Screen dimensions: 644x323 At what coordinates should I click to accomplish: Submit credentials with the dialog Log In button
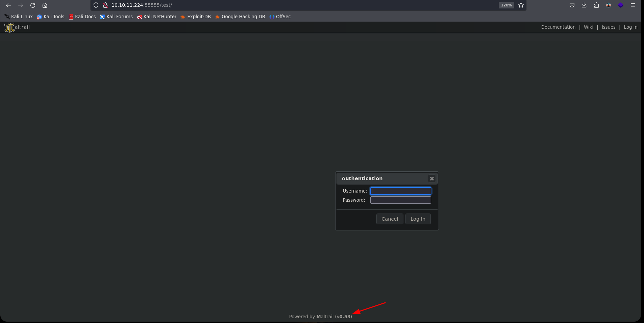click(x=418, y=219)
